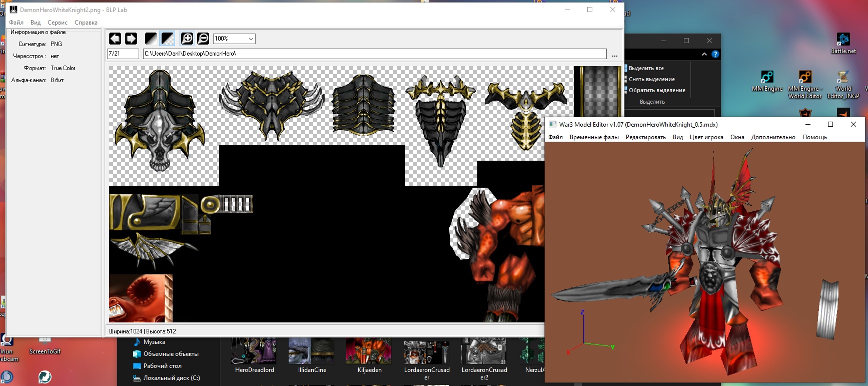Select the Kiljaeden file thumbnail

click(369, 355)
